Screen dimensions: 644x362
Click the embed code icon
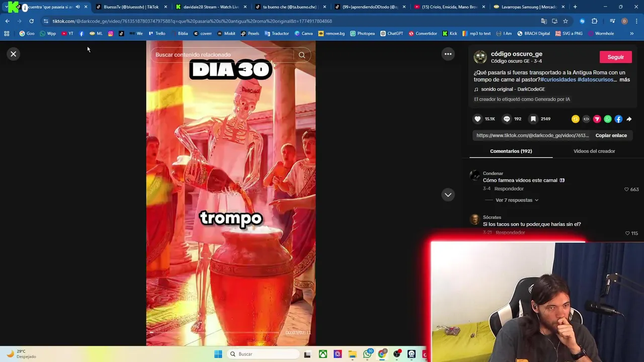click(586, 119)
